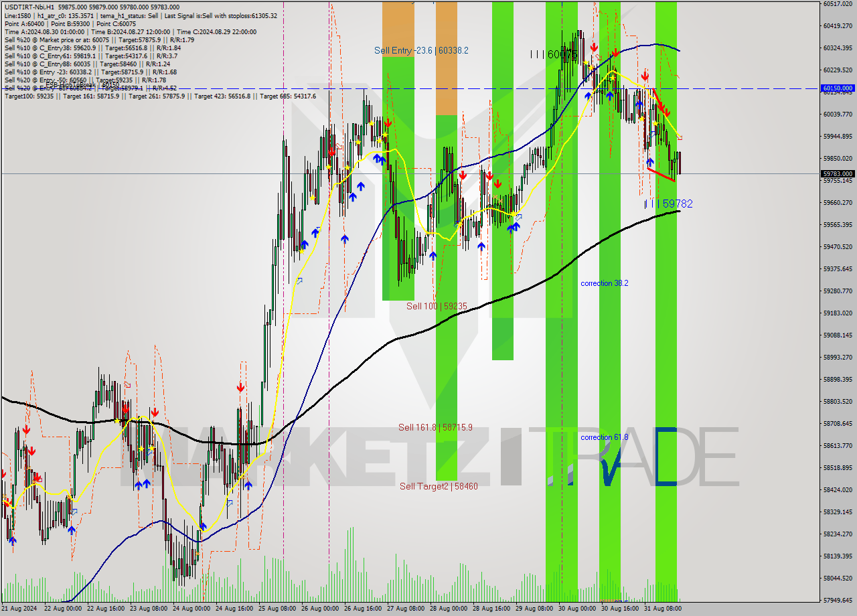The height and width of the screenshot is (616, 857).
Task: Click the 'Sell 161.8 | 58715.9' label
Action: pyautogui.click(x=435, y=427)
